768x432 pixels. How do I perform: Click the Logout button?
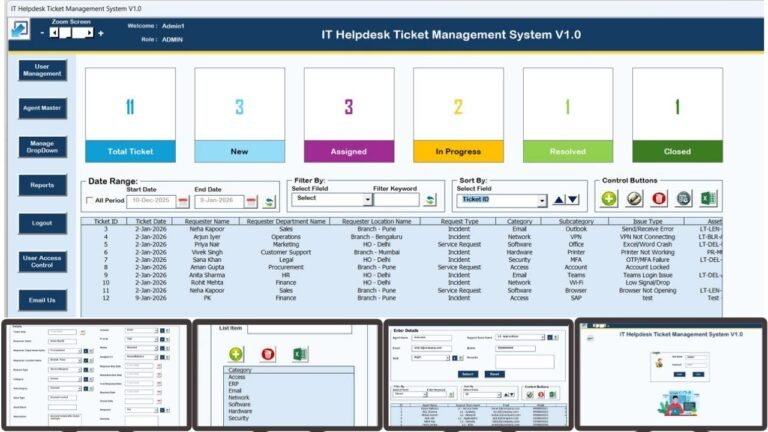tap(42, 223)
